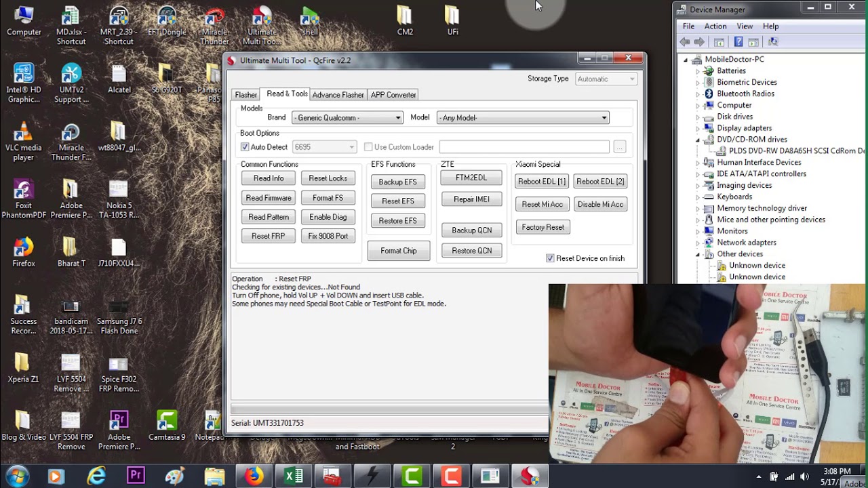868x488 pixels.
Task: Expand the Network adapters node
Action: click(698, 243)
